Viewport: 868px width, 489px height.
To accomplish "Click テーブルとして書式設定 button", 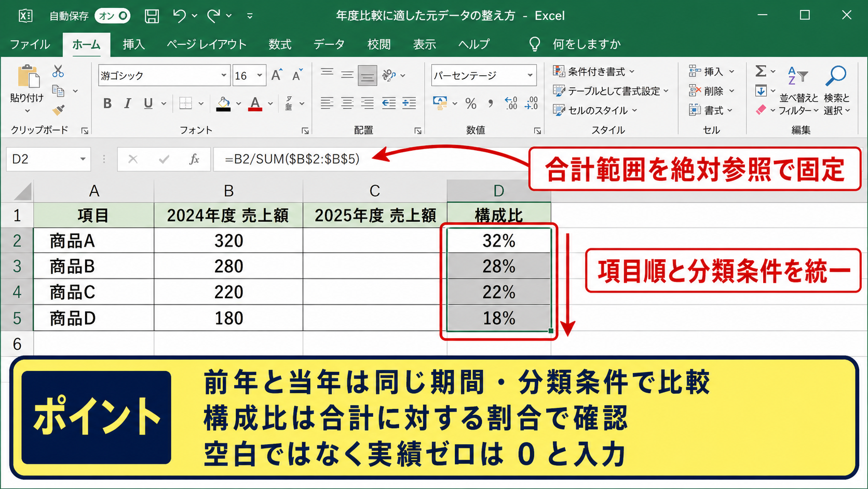I will pos(611,91).
